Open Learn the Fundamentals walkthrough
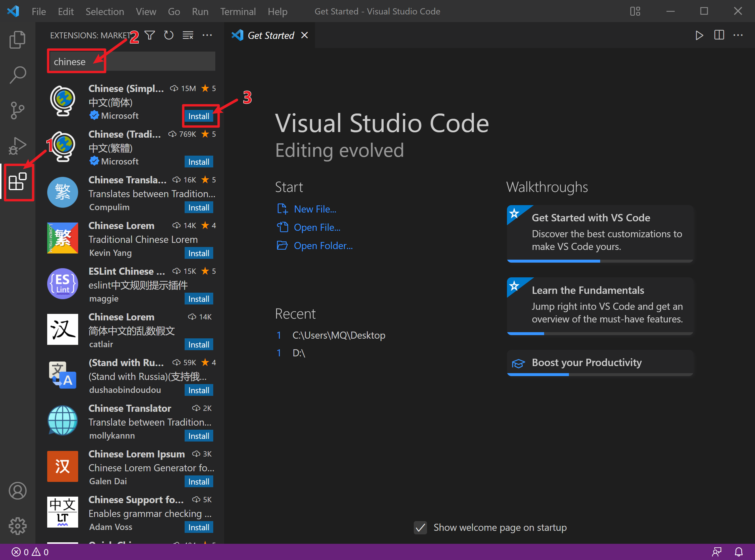 [600, 307]
